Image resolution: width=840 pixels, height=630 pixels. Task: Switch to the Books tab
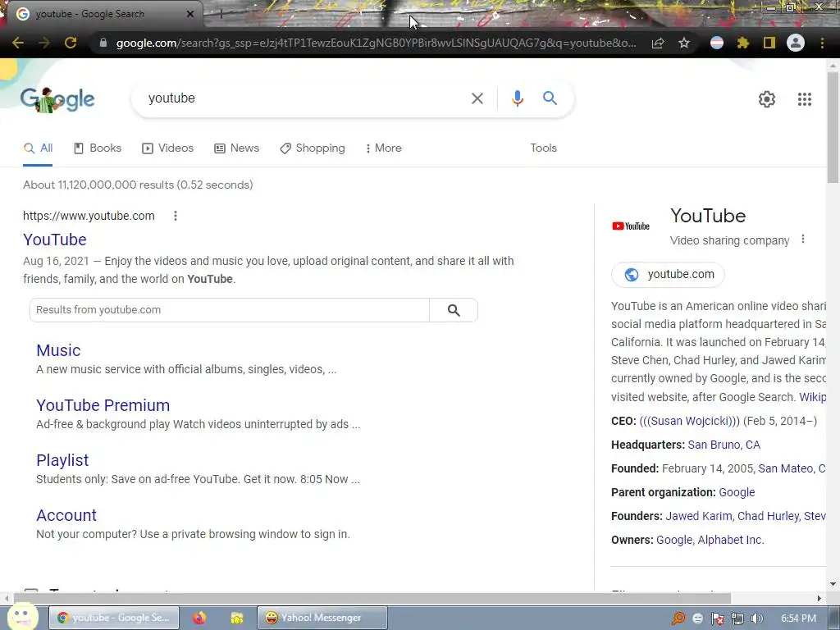(98, 148)
